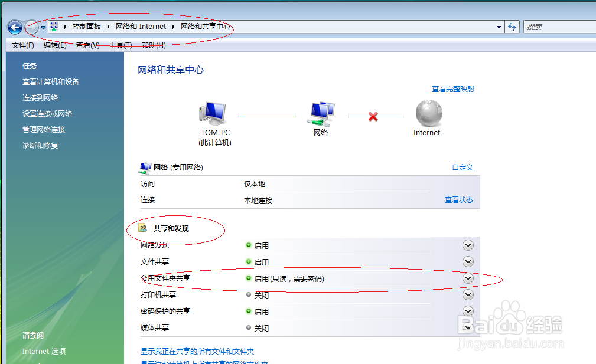The width and height of the screenshot is (596, 364).
Task: Select 控制面板 in the address breadcrumb
Action: (87, 26)
